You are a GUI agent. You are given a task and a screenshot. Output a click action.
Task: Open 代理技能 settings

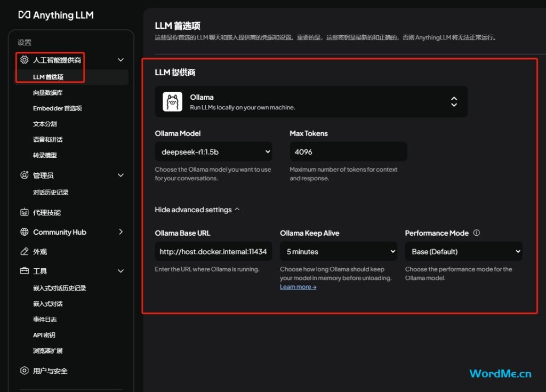pos(47,213)
